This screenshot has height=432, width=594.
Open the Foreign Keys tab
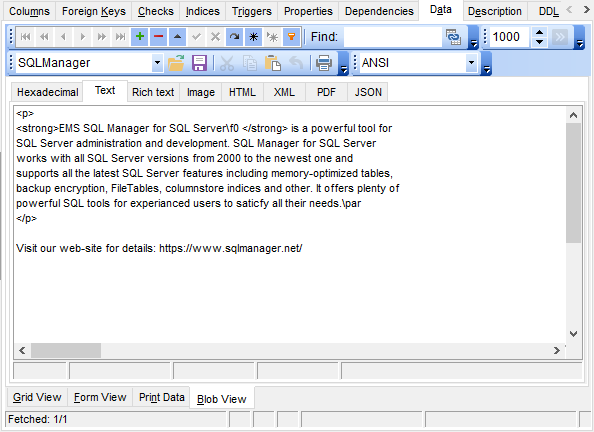click(x=94, y=11)
